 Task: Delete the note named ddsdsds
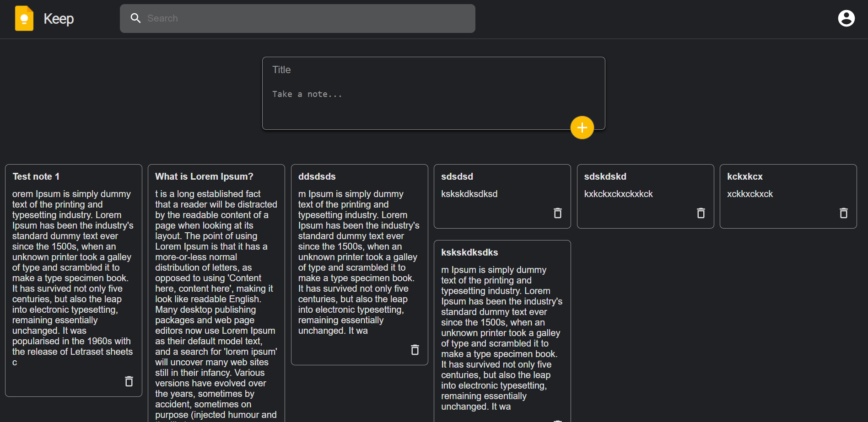coord(415,350)
